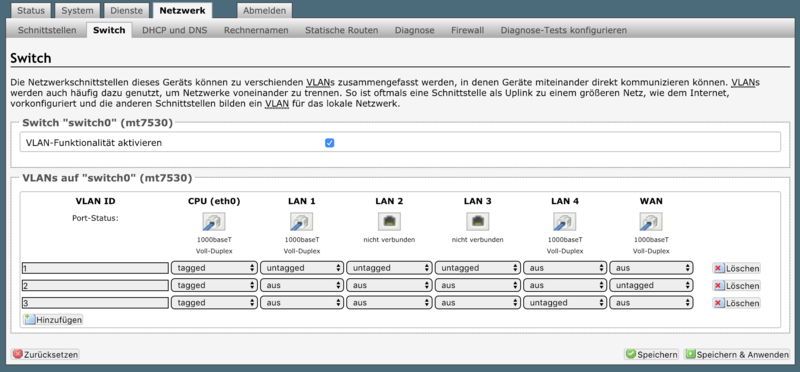Open VLAN 1 WAN dropdown
The width and height of the screenshot is (800, 372).
tap(651, 268)
